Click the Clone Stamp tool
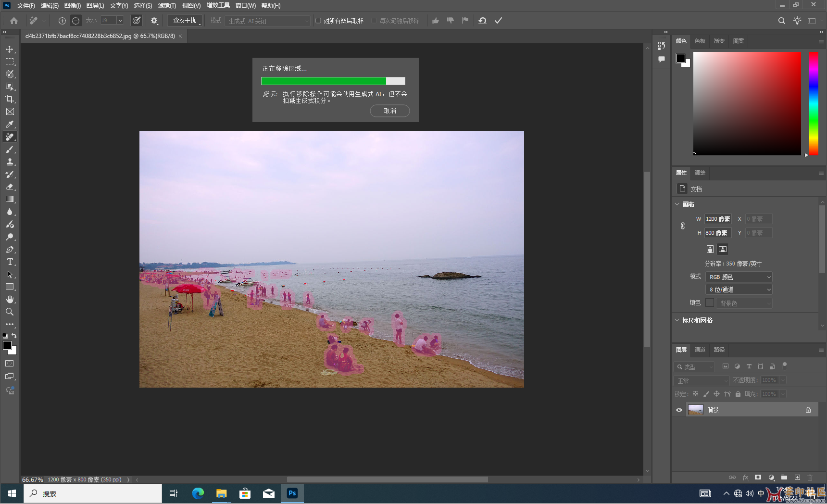Image resolution: width=827 pixels, height=504 pixels. point(10,162)
